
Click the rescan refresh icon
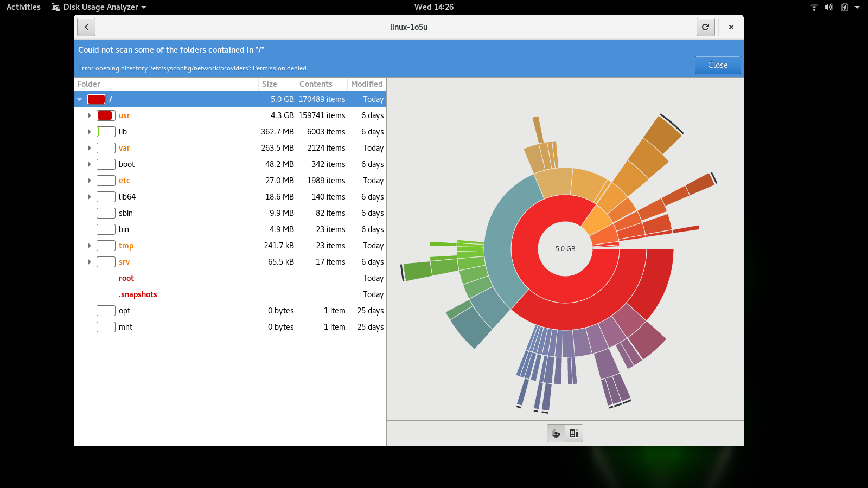(x=705, y=27)
